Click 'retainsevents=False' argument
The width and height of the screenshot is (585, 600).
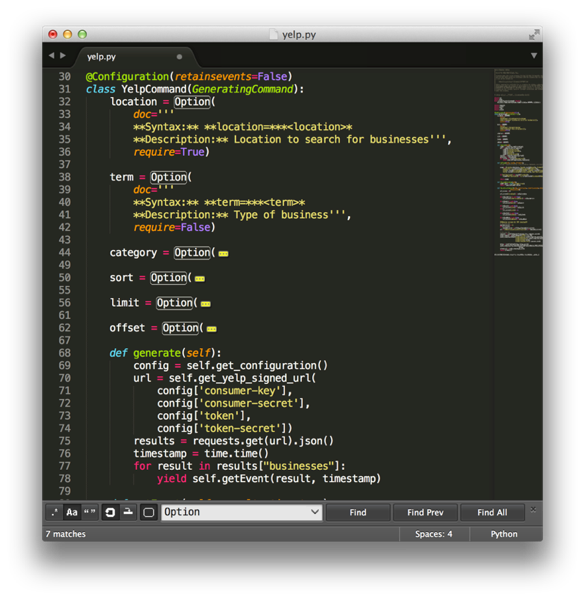click(x=231, y=77)
